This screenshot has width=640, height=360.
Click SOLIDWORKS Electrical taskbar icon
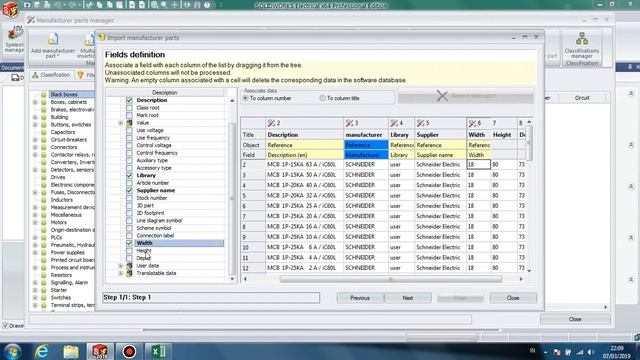click(x=100, y=351)
